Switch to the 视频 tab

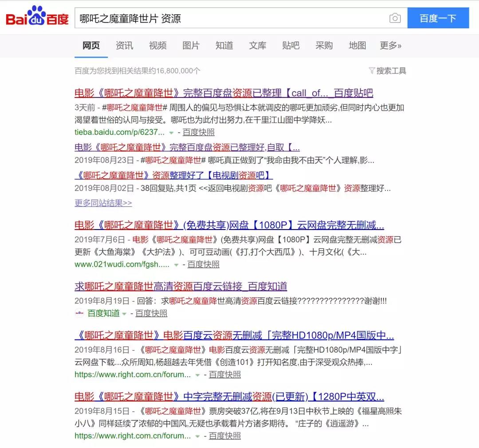[157, 46]
